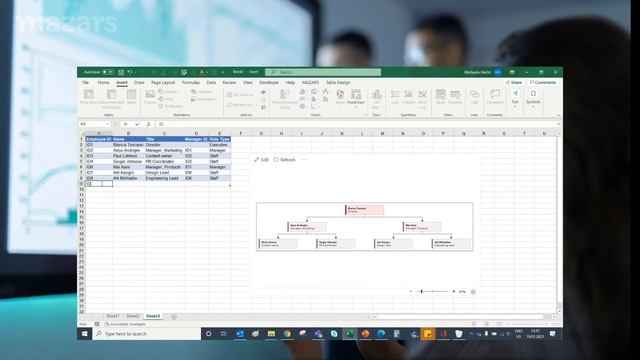
Task: Click the Slicer filter button
Action: [440, 97]
